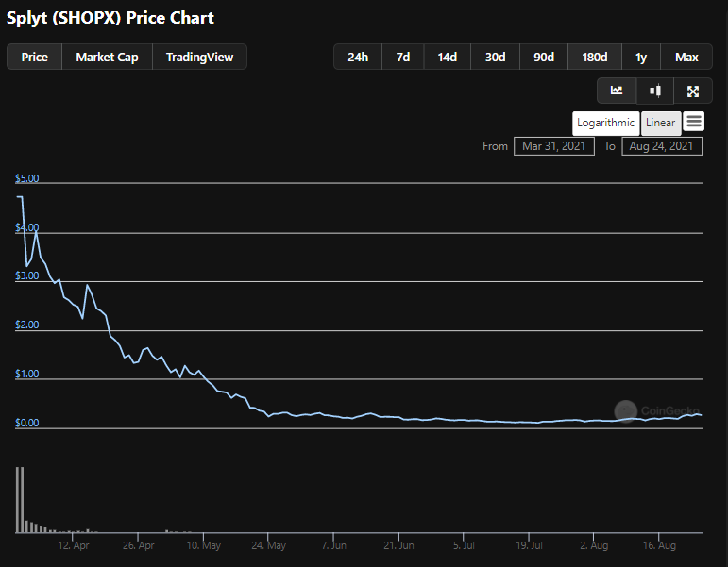Screen dimensions: 728x567
Task: Click the 16. Aug date label
Action: click(x=659, y=545)
